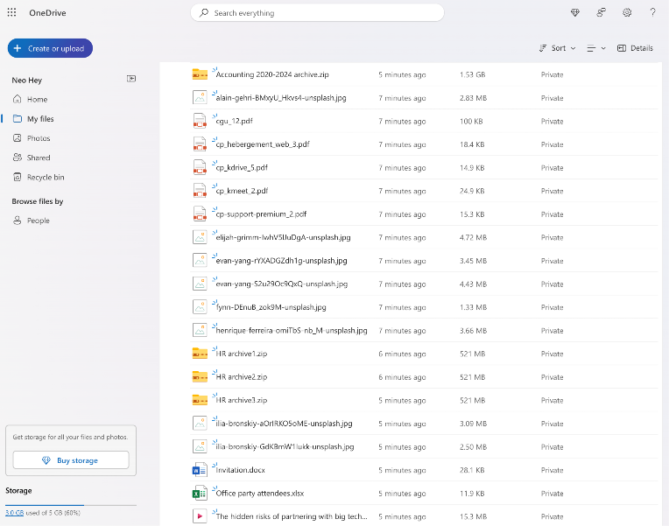Image resolution: width=669 pixels, height=526 pixels.
Task: Select My files in sidebar
Action: pos(41,119)
